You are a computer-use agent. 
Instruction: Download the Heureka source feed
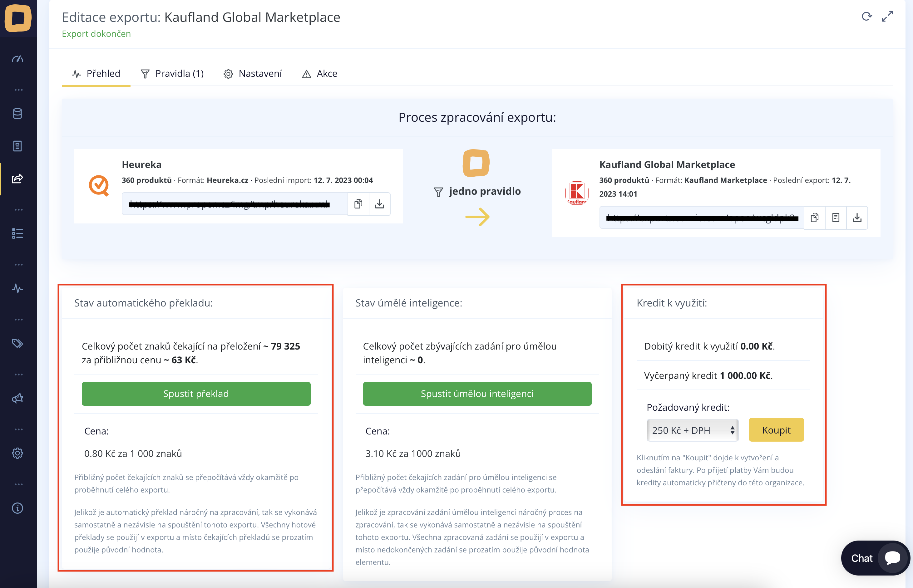coord(379,204)
